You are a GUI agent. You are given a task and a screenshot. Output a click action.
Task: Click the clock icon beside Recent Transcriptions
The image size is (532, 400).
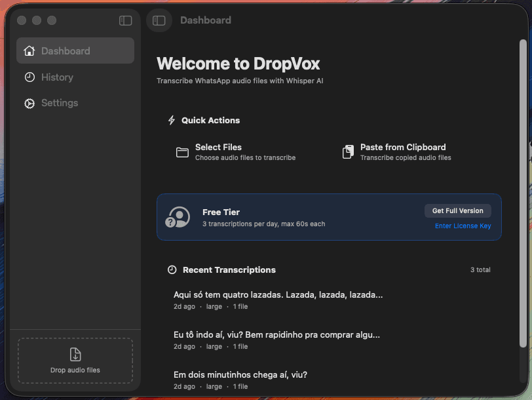171,270
